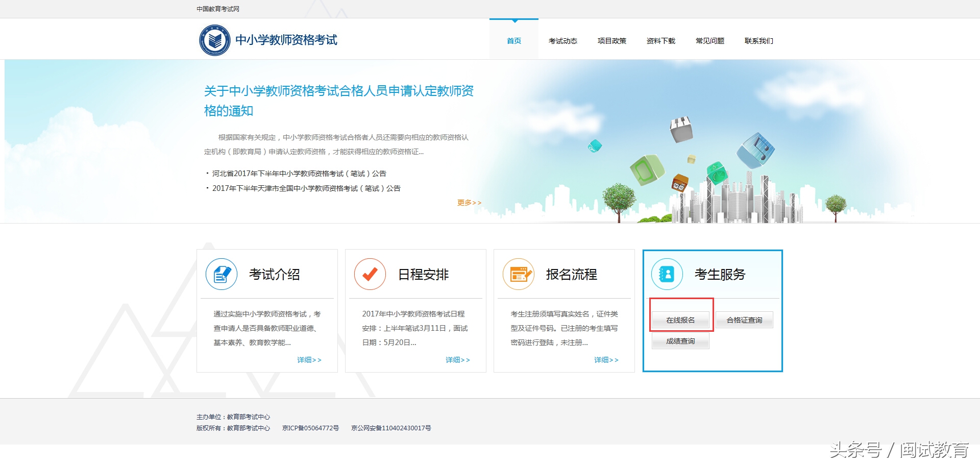980x465 pixels.
Task: Open the 成绩查询 button
Action: 680,340
